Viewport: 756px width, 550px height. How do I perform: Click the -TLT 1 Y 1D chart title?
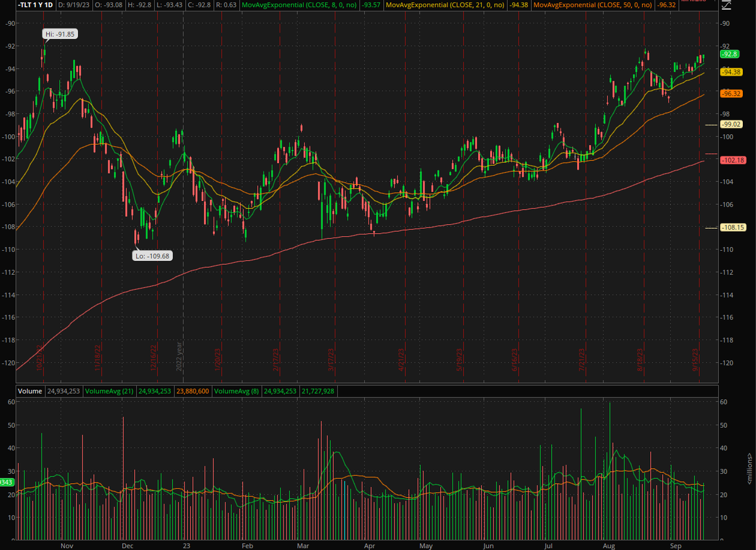35,4
